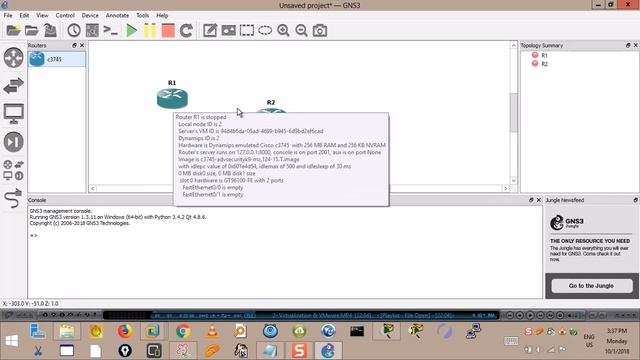Click the Zoom in magnifier icon

[283, 30]
